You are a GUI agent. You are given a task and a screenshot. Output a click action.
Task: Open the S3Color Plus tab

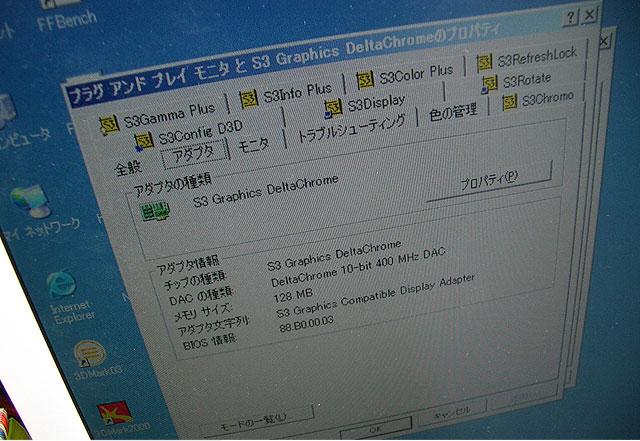405,75
